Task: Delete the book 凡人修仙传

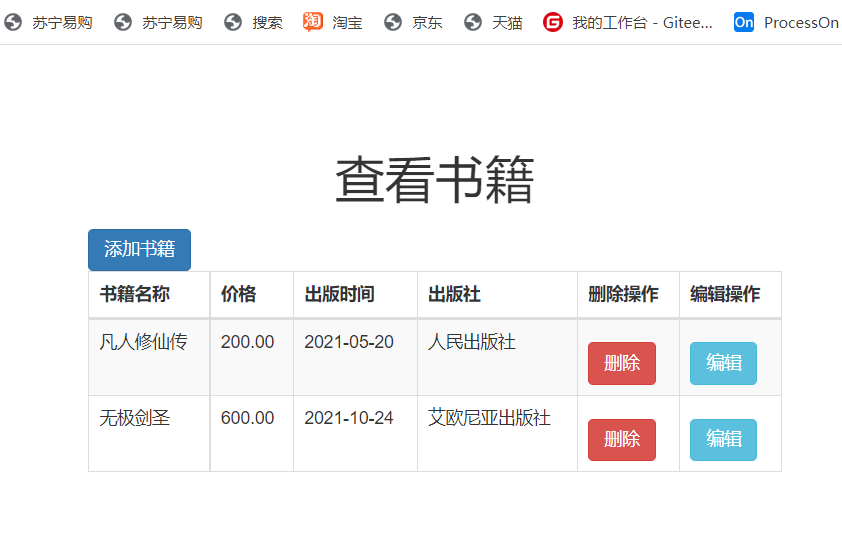Action: tap(622, 363)
